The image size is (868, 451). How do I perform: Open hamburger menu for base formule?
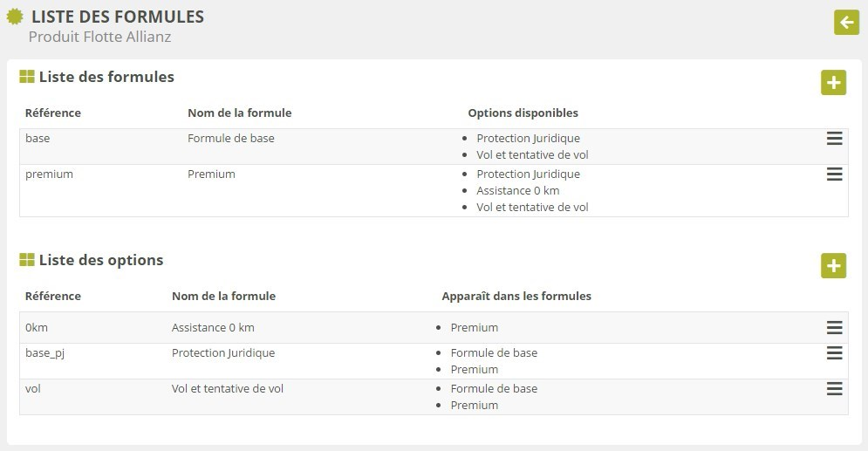pos(834,139)
